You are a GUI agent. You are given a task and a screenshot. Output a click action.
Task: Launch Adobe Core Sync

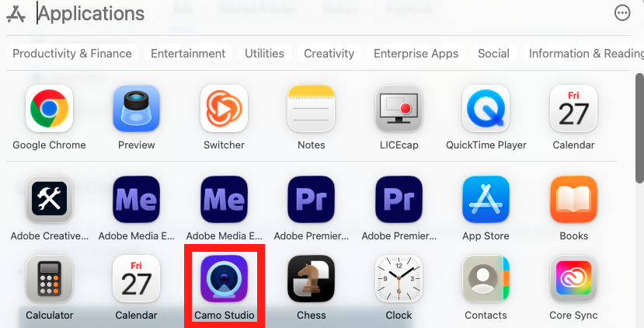point(573,279)
